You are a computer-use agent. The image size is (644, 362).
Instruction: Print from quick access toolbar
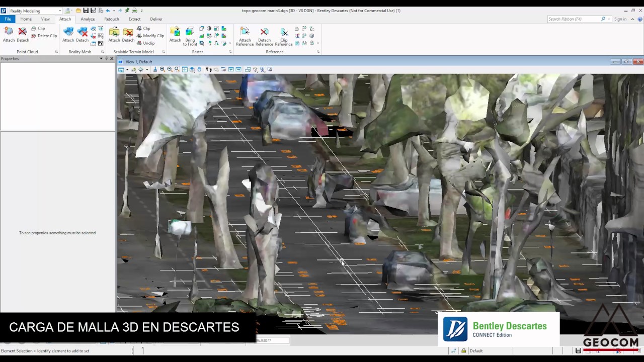pyautogui.click(x=134, y=11)
